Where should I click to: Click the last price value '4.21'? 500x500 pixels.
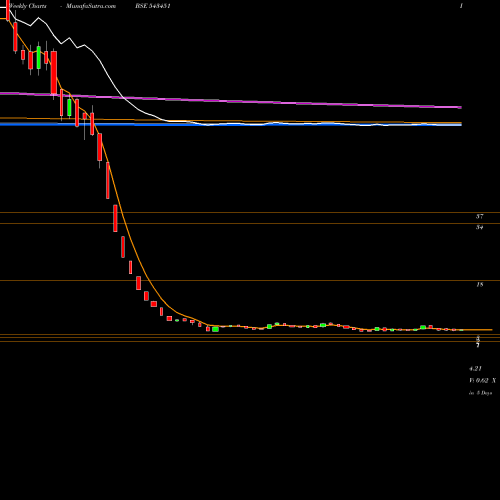[475, 368]
